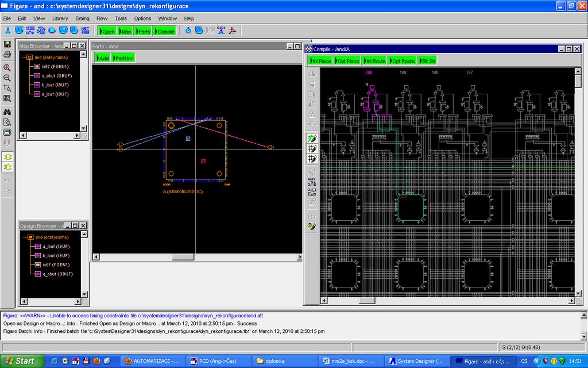Open the File menu
588x368 pixels.
tap(7, 18)
